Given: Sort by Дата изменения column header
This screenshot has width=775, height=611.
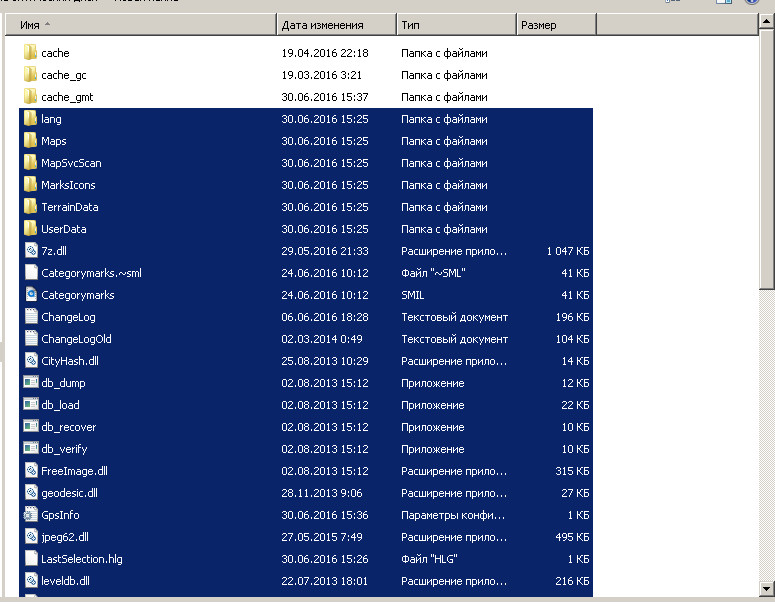Looking at the screenshot, I should pos(334,24).
